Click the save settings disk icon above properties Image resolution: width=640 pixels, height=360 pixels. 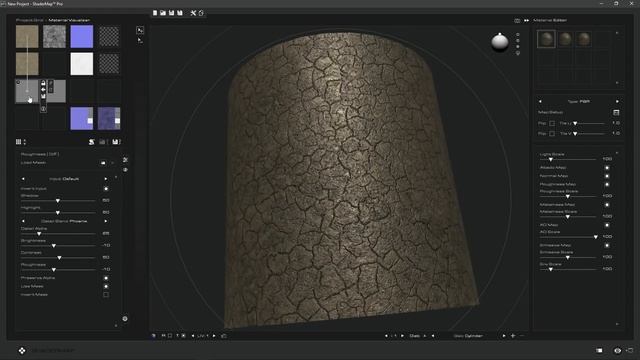116,142
